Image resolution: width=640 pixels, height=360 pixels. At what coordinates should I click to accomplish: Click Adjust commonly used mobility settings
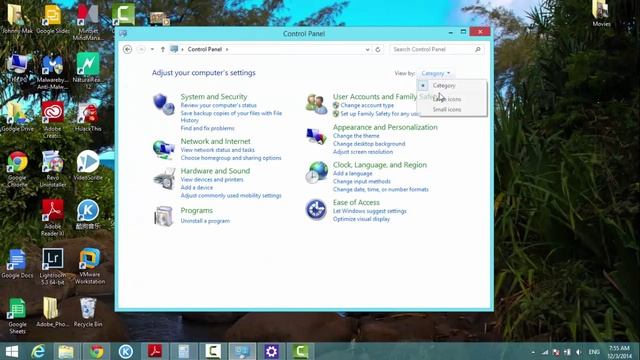click(231, 196)
